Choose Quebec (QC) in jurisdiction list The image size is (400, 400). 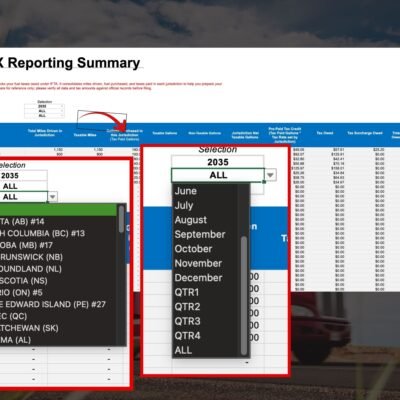[14, 316]
